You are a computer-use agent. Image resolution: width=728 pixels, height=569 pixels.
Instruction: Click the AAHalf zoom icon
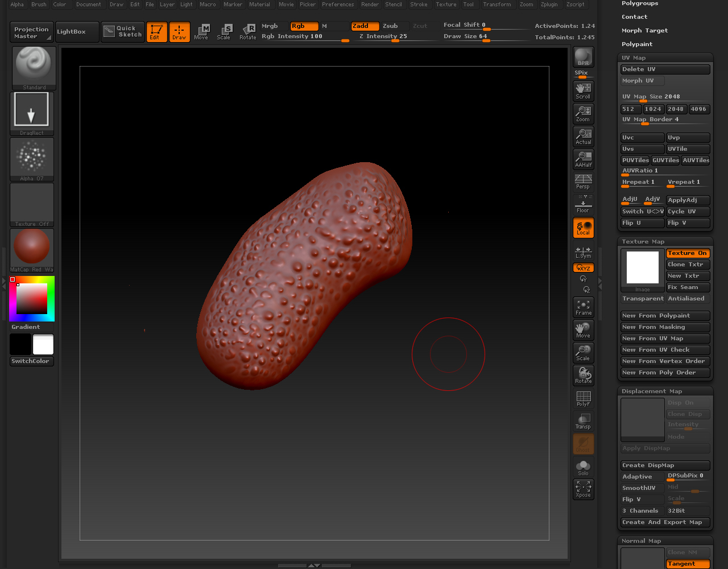click(583, 159)
